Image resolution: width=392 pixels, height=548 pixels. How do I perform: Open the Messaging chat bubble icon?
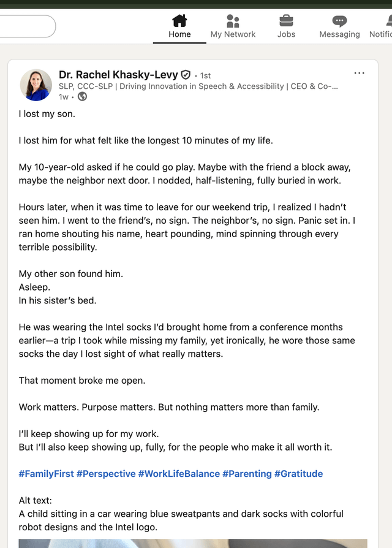click(339, 21)
